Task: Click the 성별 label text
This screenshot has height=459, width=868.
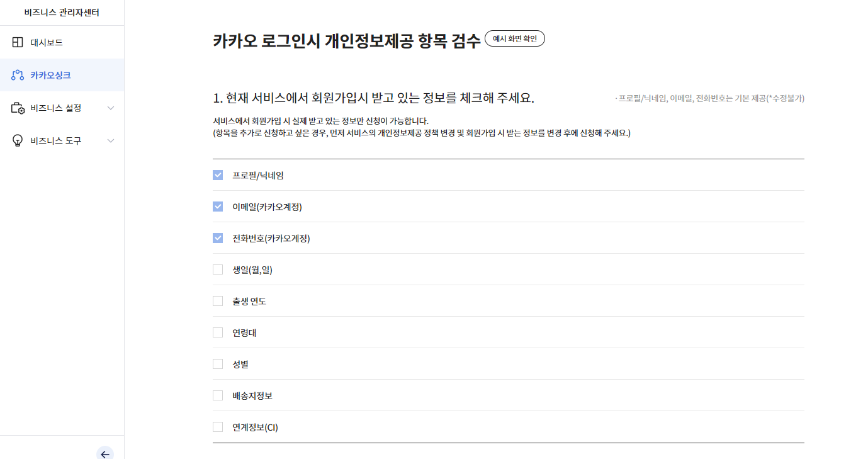Action: pyautogui.click(x=240, y=364)
